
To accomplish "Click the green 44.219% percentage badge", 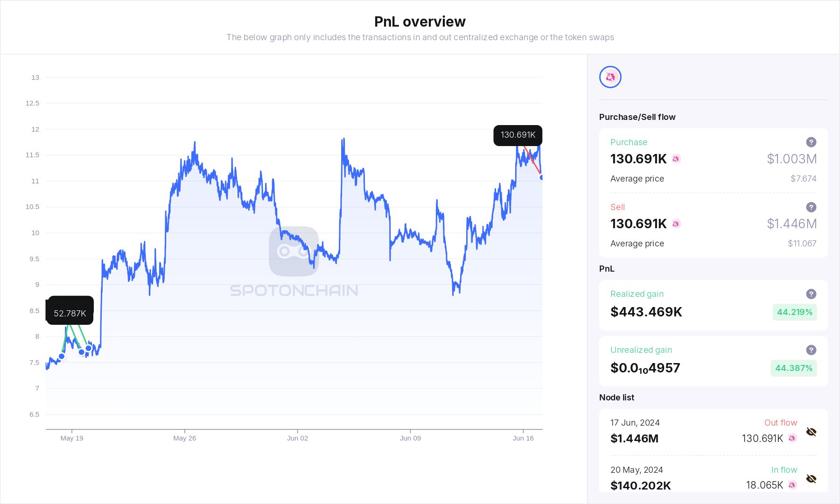I will tap(794, 312).
